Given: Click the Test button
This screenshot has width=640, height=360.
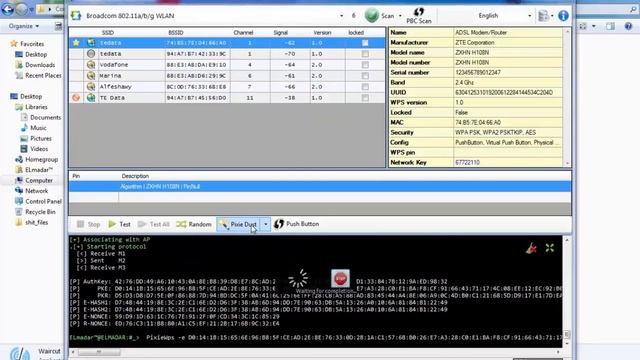Looking at the screenshot, I should point(120,224).
